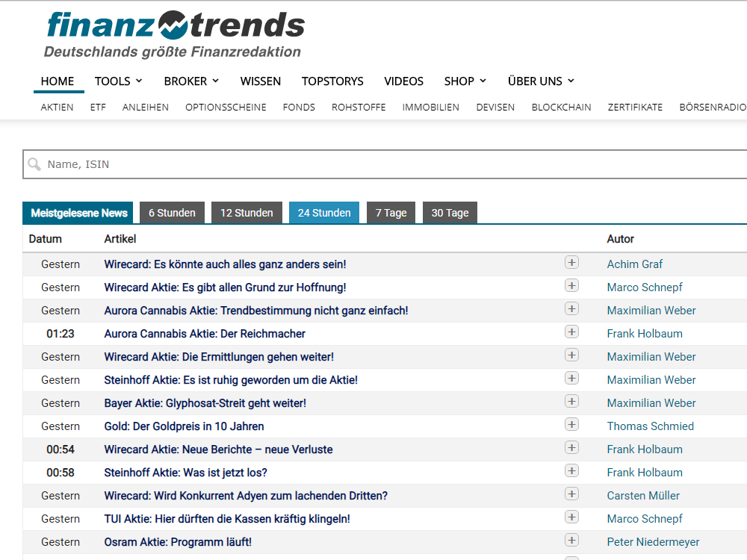The image size is (747, 560).
Task: Expand plus icon for 'Bayer Aktie: Glyphosat-Streit geht weiter!'
Action: pos(571,402)
